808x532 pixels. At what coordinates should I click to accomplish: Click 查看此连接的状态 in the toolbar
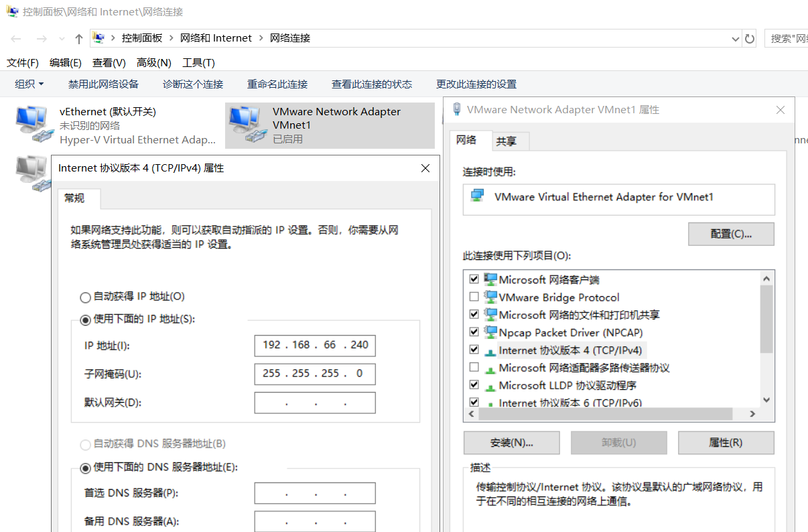[372, 84]
